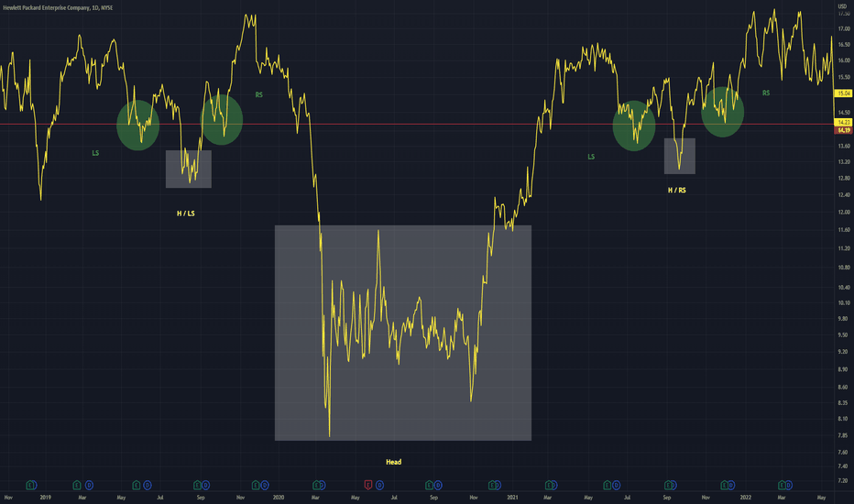This screenshot has width=854, height=504.
Task: Click the 12.00 price axis label
Action: coord(843,212)
